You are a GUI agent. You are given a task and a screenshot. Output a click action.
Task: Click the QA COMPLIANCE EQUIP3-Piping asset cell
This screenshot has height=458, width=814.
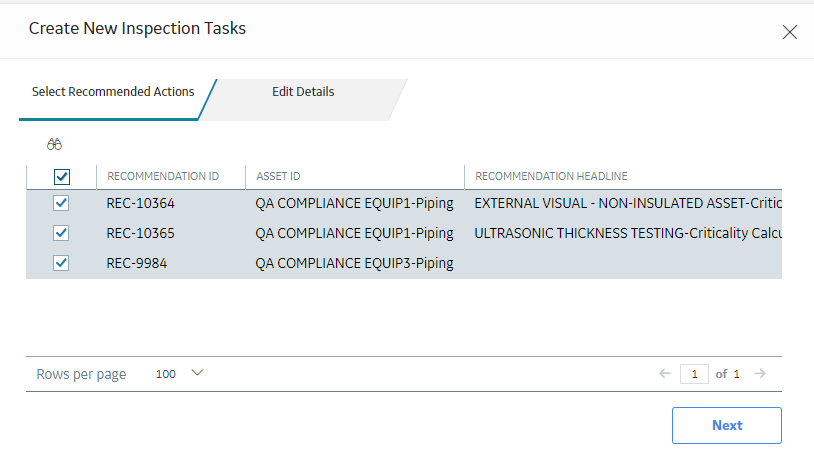coord(355,264)
